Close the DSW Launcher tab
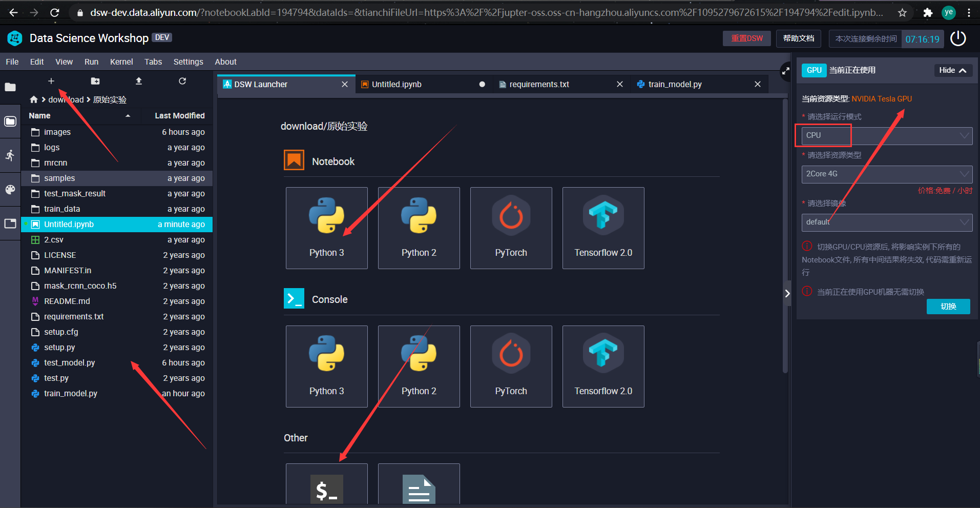 click(x=345, y=84)
